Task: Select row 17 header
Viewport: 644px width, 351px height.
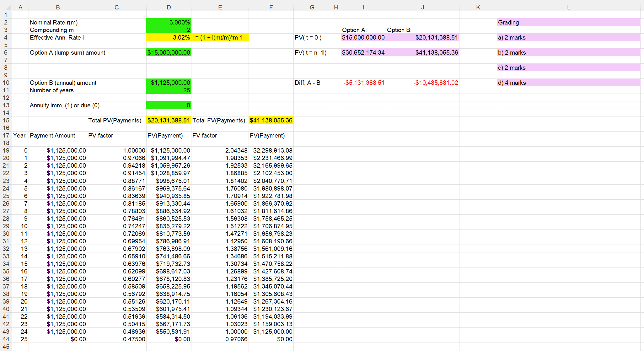Action: coord(6,135)
